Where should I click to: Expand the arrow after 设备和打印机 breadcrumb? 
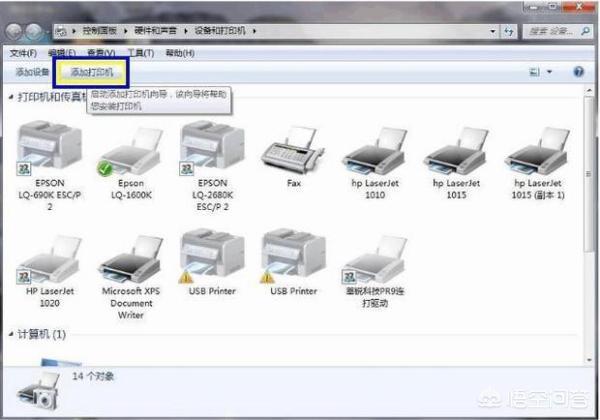(x=254, y=31)
